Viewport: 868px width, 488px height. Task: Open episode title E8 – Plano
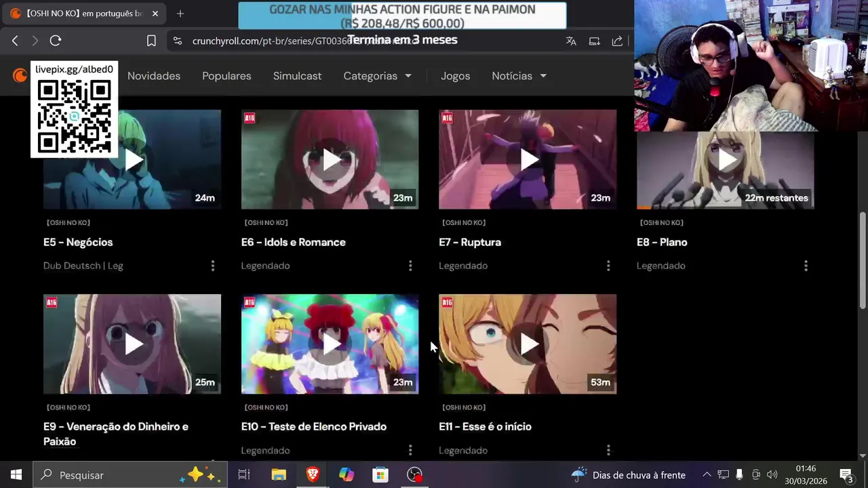point(662,242)
